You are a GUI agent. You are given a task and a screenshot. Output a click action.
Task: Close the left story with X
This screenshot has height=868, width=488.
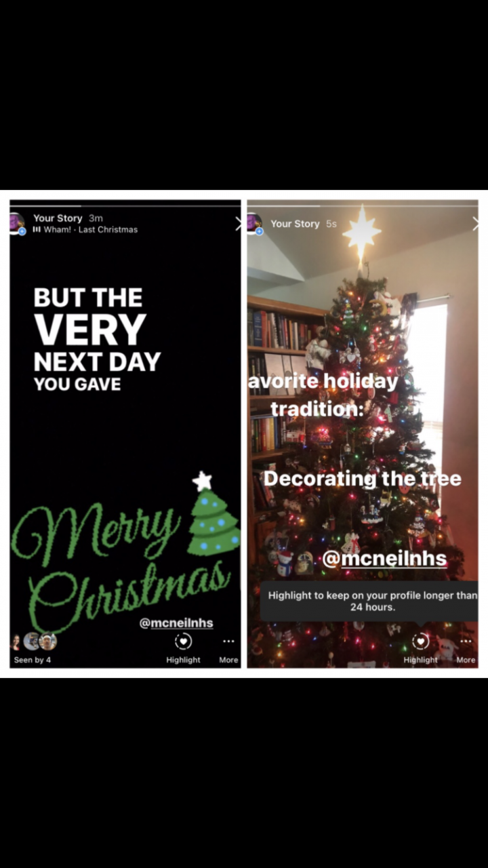click(238, 223)
